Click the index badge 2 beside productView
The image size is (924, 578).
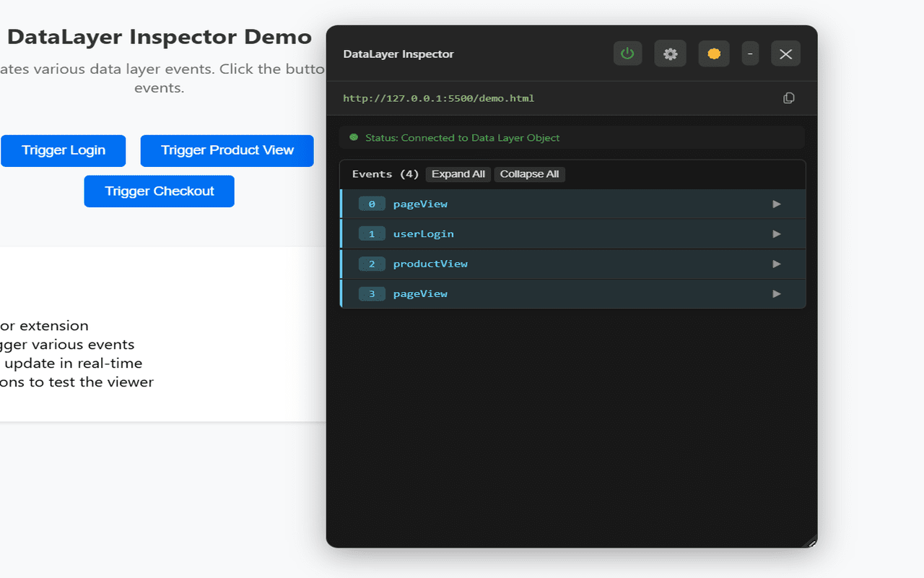click(x=372, y=264)
